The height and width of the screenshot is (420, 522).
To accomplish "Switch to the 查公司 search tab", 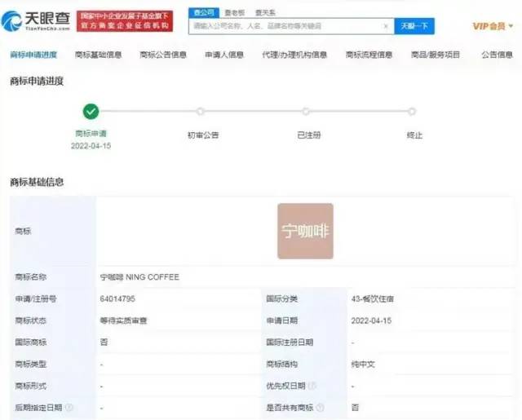I will 203,12.
